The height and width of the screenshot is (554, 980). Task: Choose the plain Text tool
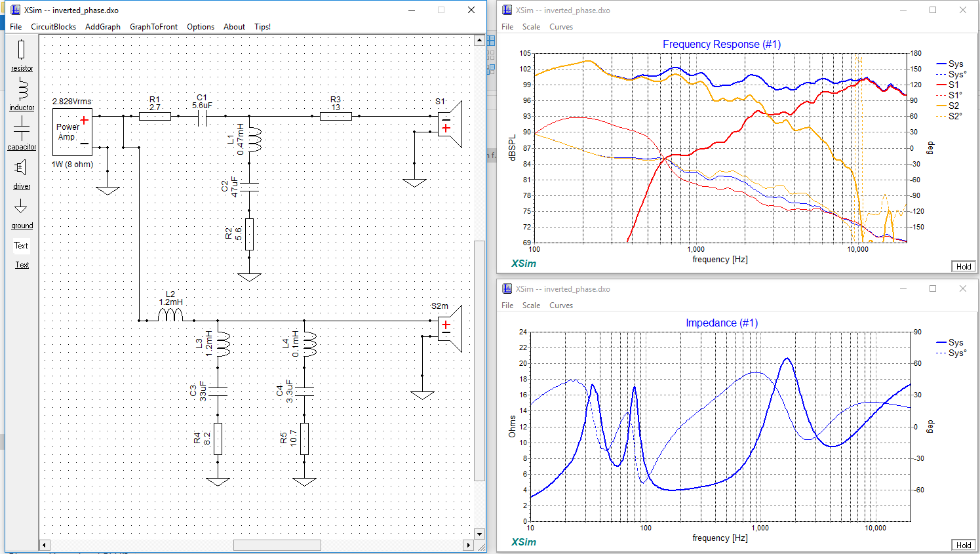click(21, 246)
